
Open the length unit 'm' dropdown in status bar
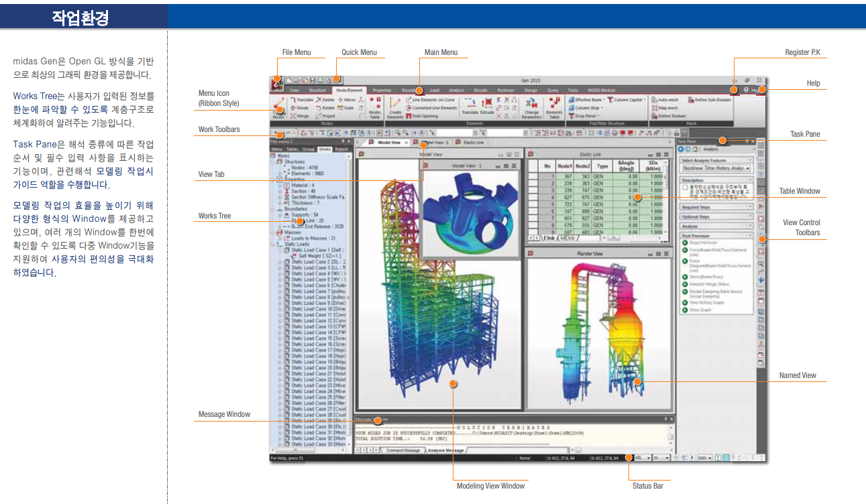tap(660, 458)
